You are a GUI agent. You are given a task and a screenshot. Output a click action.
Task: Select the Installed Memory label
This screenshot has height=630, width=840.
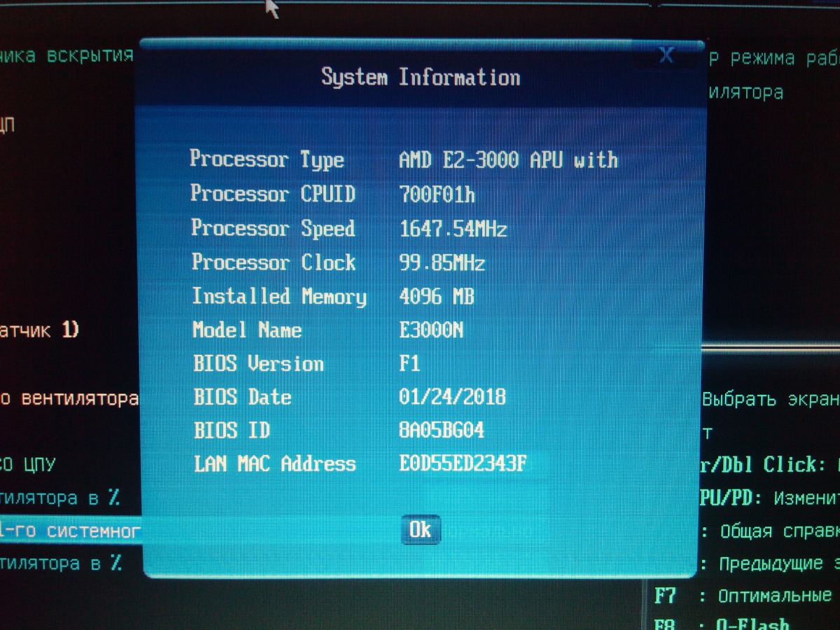pyautogui.click(x=279, y=296)
